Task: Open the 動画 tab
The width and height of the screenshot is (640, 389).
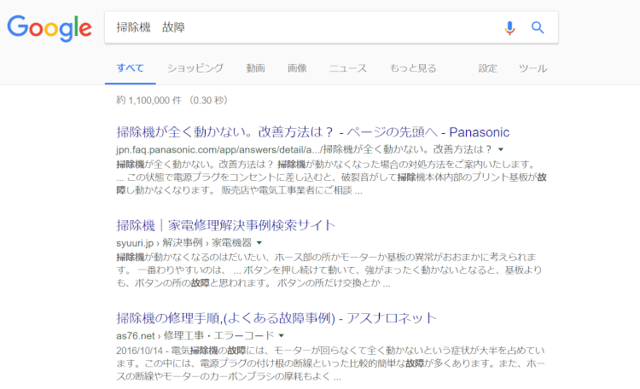Action: point(256,68)
